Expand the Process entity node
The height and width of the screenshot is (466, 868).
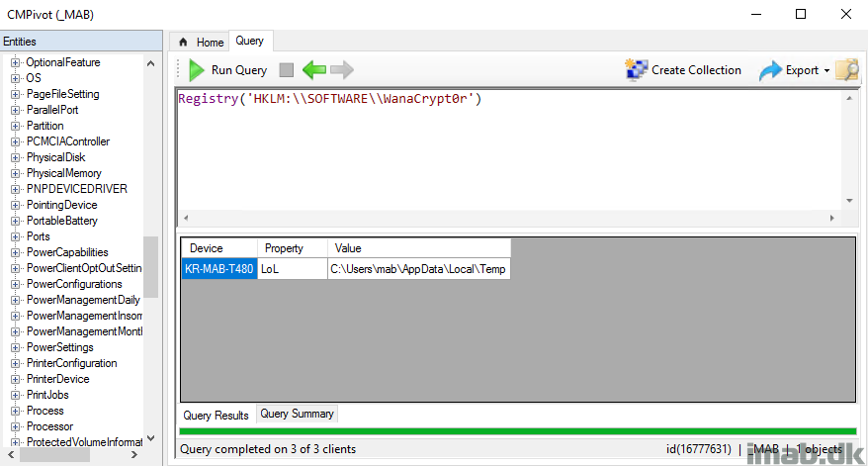[16, 412]
